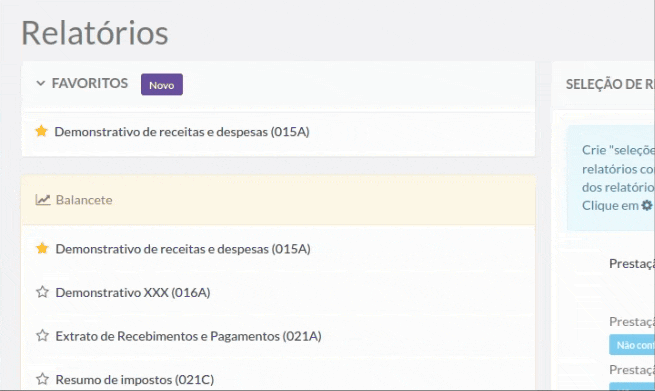Click the light blue Não con… badge
655x391 pixels.
(632, 345)
